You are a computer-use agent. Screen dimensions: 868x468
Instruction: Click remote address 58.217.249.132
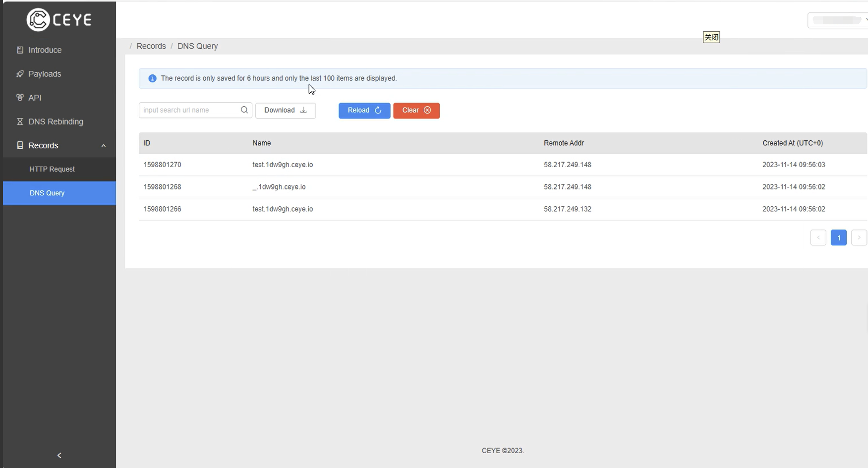coord(568,209)
